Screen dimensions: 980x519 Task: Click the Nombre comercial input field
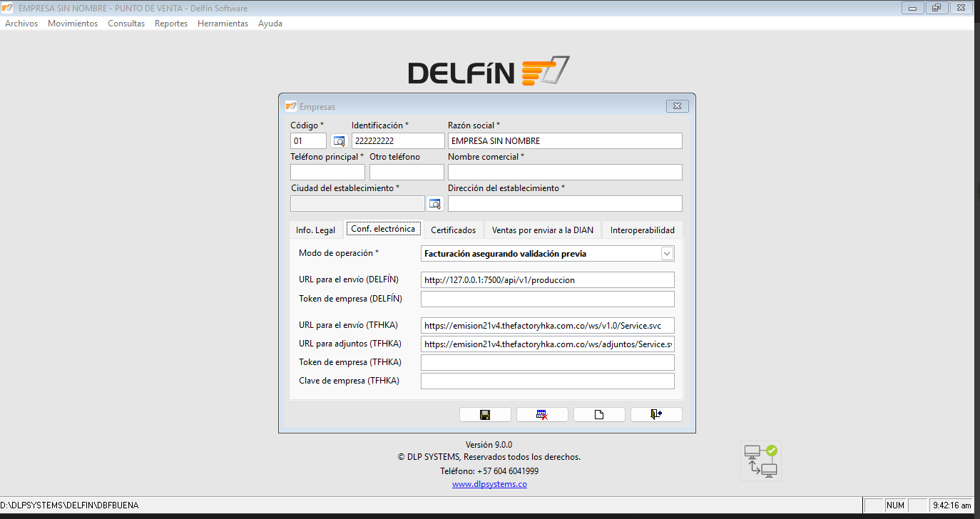[x=565, y=173]
